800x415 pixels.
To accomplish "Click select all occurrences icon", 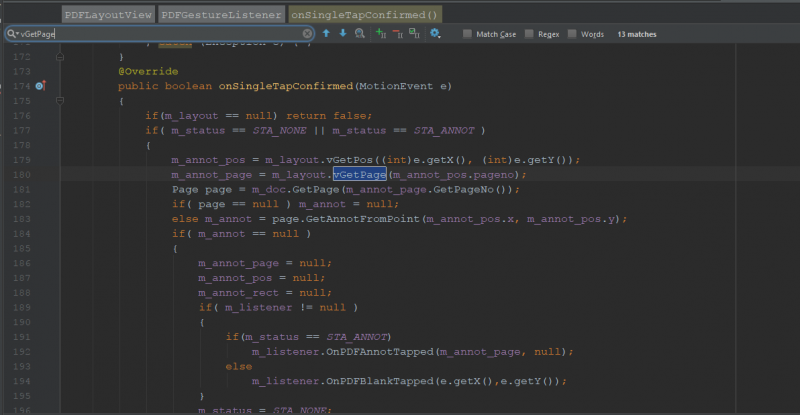I will 414,34.
